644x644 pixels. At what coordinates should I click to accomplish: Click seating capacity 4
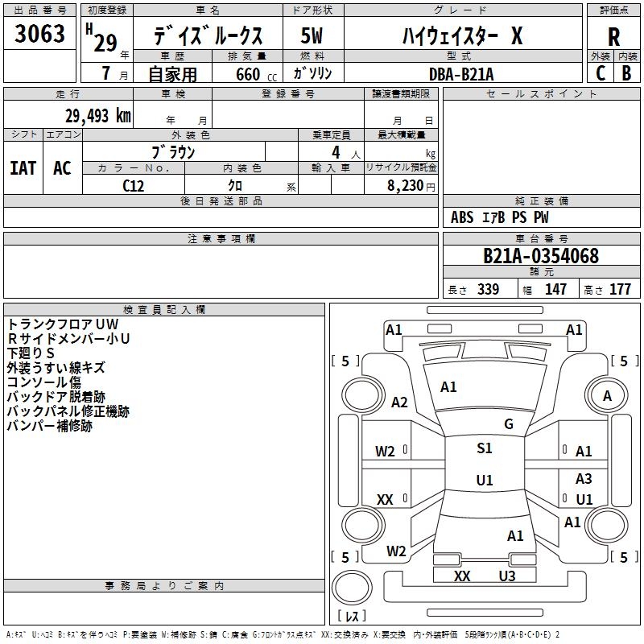click(x=336, y=152)
